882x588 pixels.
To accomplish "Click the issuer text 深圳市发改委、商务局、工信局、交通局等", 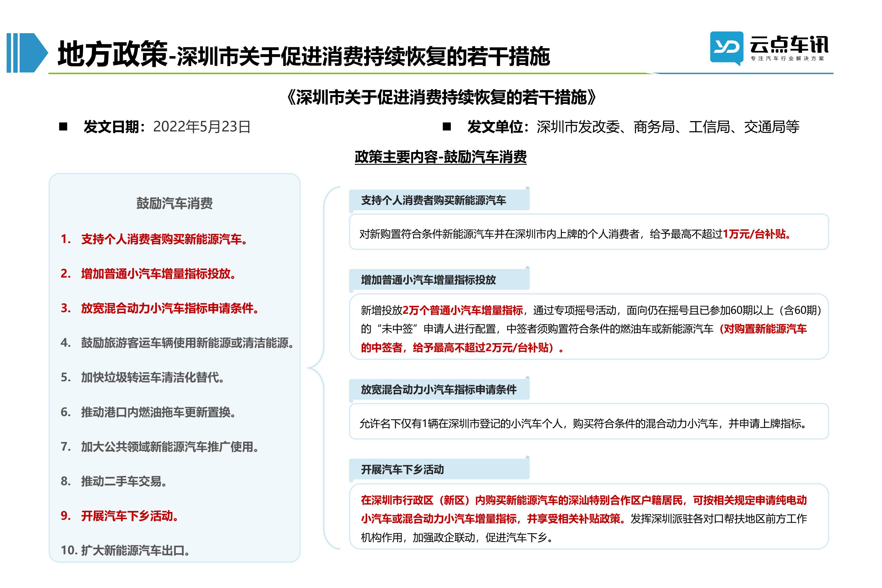I will (668, 127).
